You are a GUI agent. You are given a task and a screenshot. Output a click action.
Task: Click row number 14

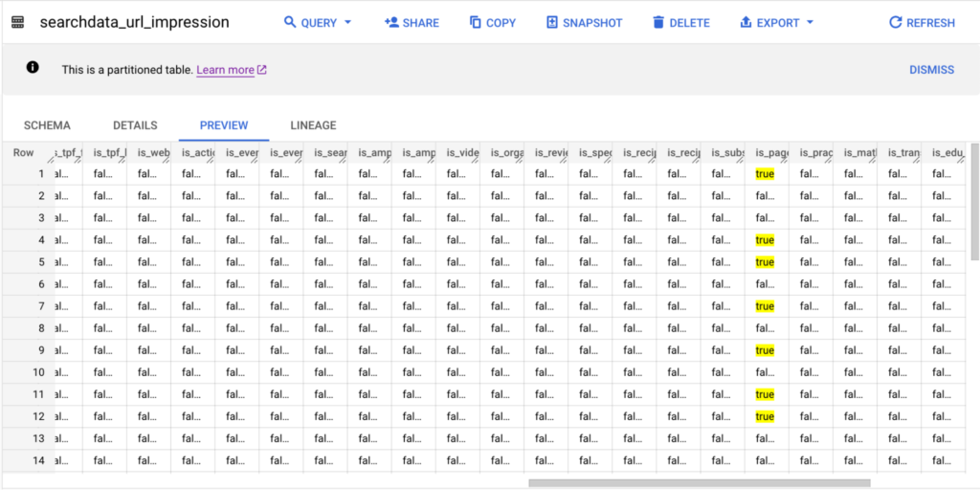pos(38,460)
